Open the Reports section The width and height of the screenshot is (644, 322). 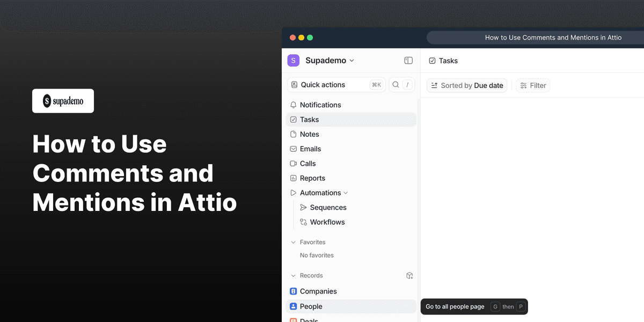coord(293,178)
